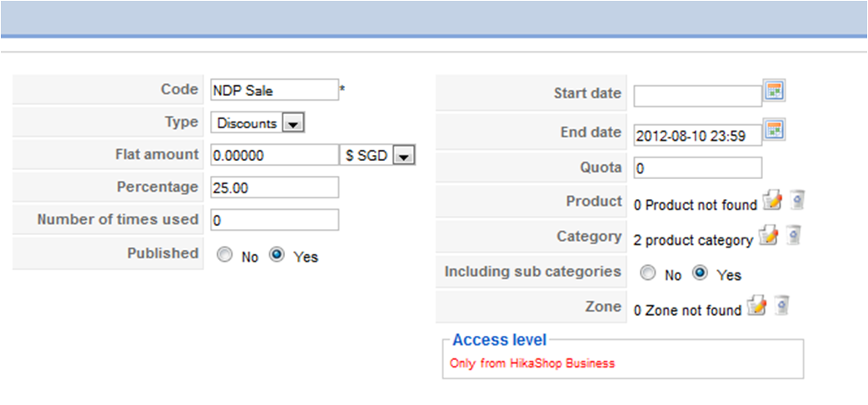Click the End date text field
The image size is (868, 405).
point(697,134)
